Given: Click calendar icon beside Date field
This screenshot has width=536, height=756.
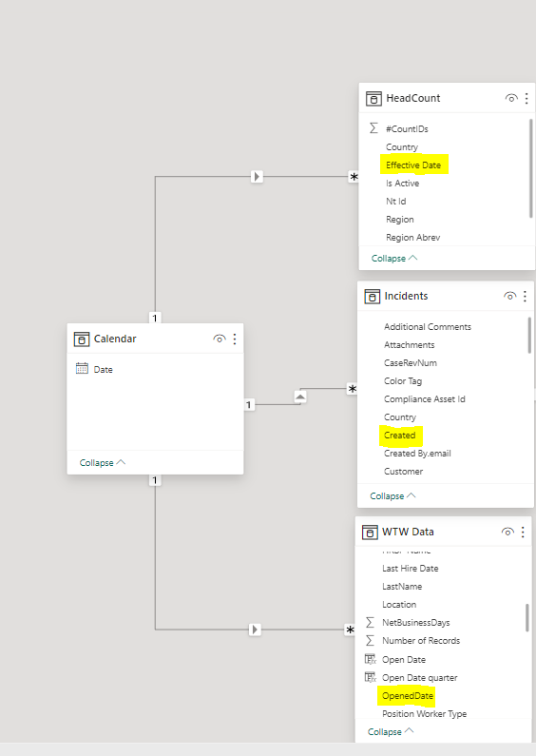Looking at the screenshot, I should pos(82,369).
